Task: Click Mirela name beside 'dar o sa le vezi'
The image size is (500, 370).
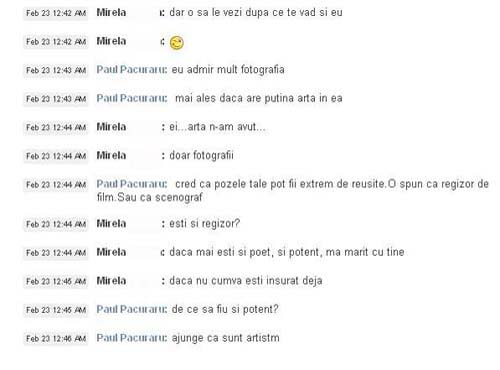Action: tap(111, 12)
